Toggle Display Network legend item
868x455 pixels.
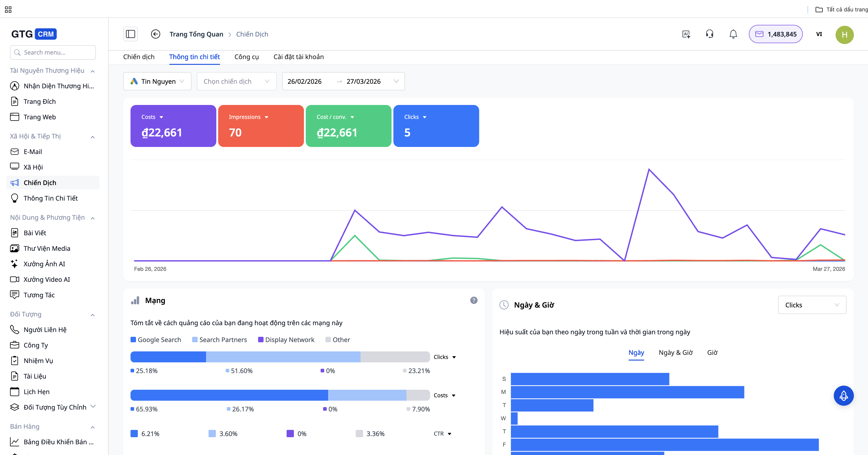click(286, 340)
